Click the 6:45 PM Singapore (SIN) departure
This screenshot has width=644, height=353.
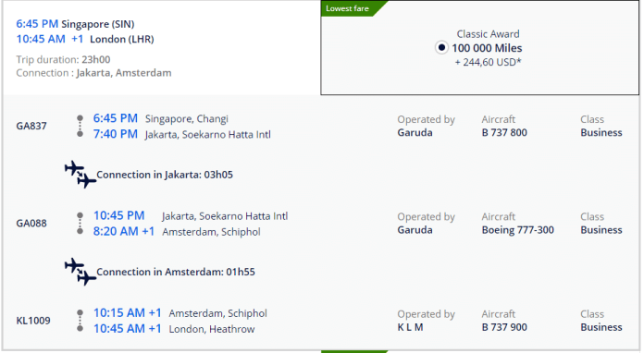[x=75, y=24]
